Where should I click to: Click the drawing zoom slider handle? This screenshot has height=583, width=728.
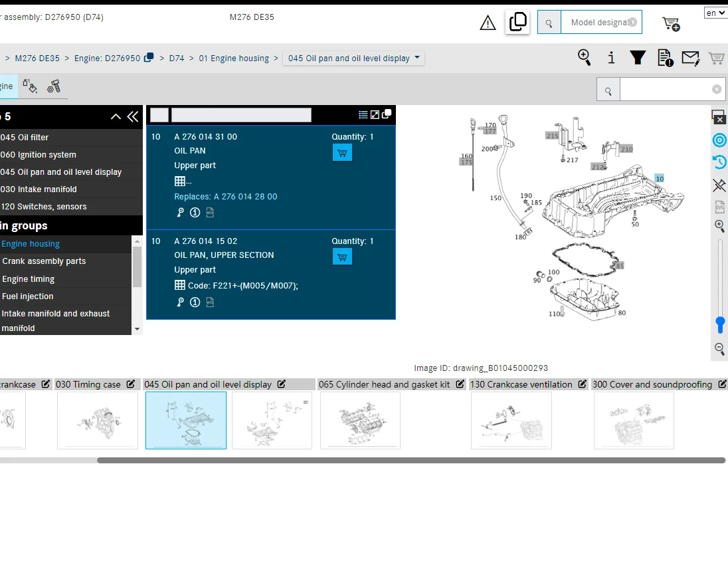click(x=720, y=324)
